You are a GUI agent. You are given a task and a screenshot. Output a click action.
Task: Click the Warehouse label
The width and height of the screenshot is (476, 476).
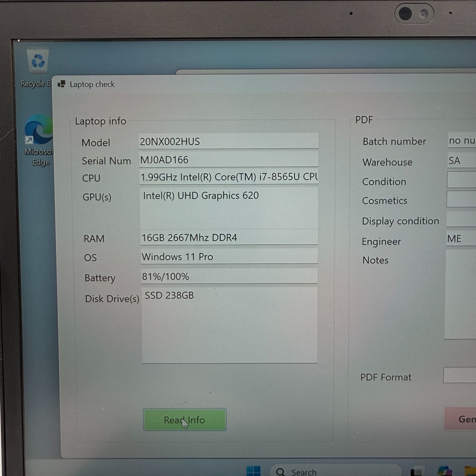[x=388, y=162]
